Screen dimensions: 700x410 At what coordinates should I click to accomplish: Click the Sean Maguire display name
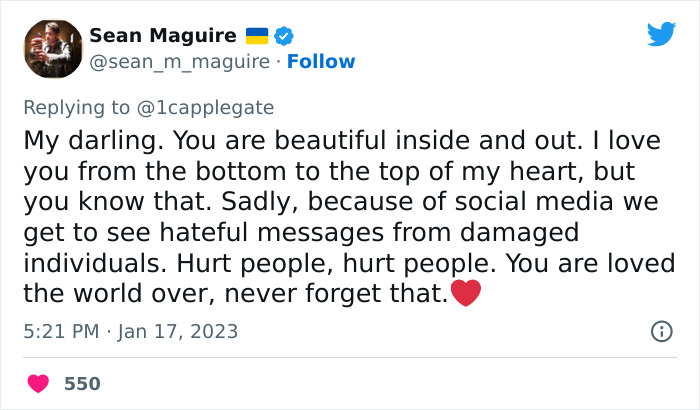click(x=162, y=36)
